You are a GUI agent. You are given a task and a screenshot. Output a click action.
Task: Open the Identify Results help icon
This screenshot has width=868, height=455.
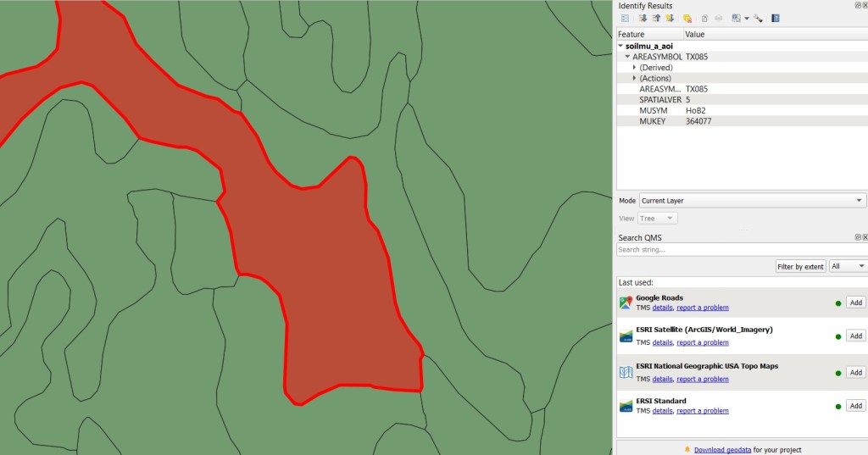tap(776, 18)
